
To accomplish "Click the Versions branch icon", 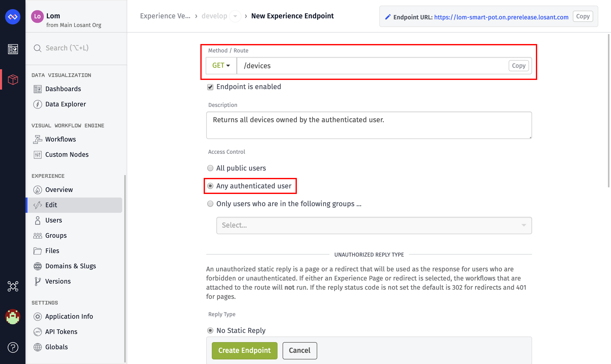I will (x=38, y=282).
